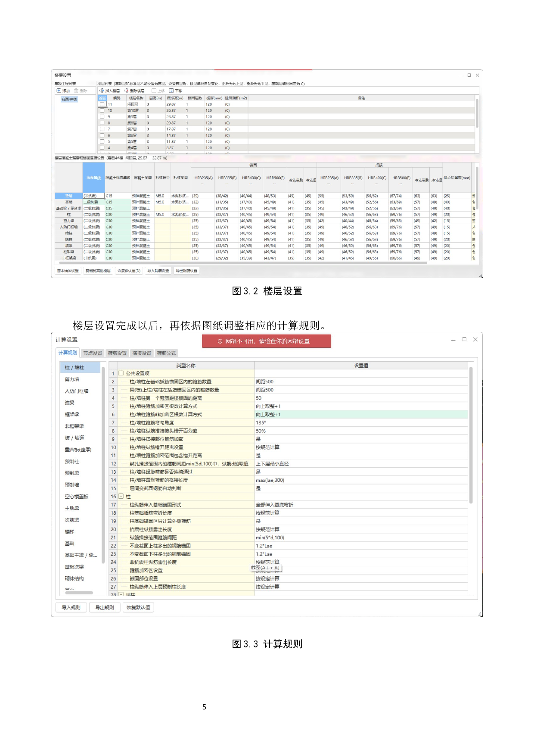Click the 删除楼层 delete floor icon
The image size is (534, 756).
(127, 91)
